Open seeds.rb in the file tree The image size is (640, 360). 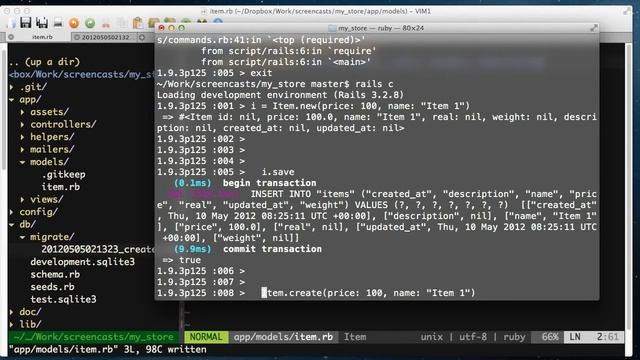tap(52, 287)
